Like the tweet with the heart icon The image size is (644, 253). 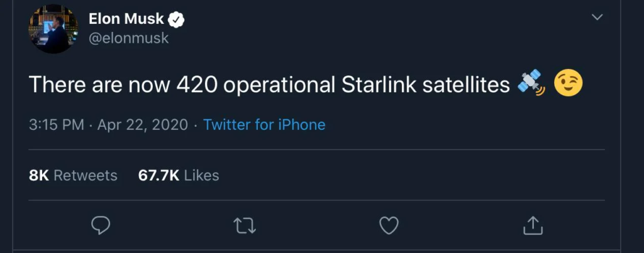click(x=389, y=225)
